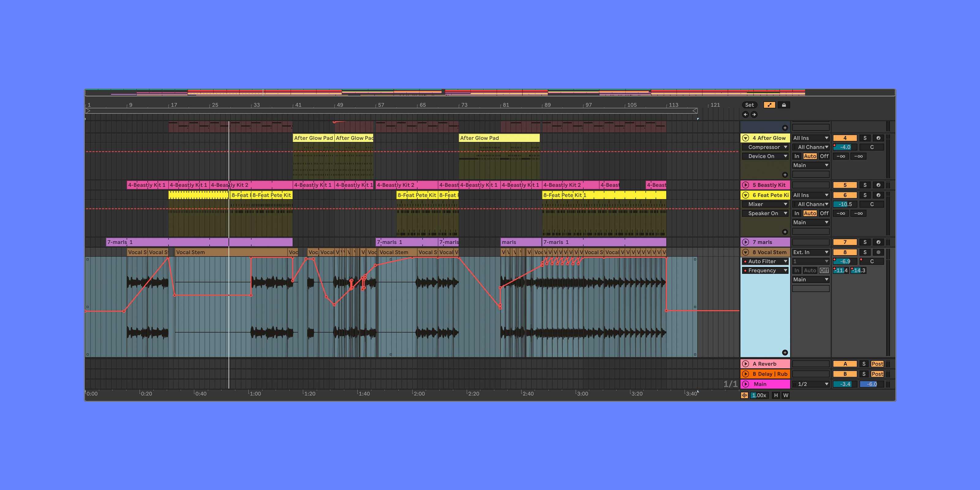Screen dimensions: 980x490
Task: Open Main track 1/2 output dropdown
Action: 811,384
